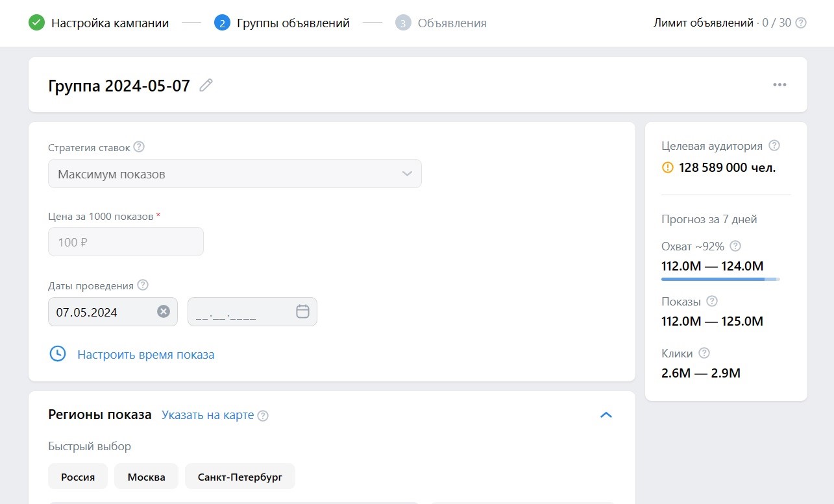Click the 112.0M — 125.0M impressions value
834x504 pixels.
713,321
